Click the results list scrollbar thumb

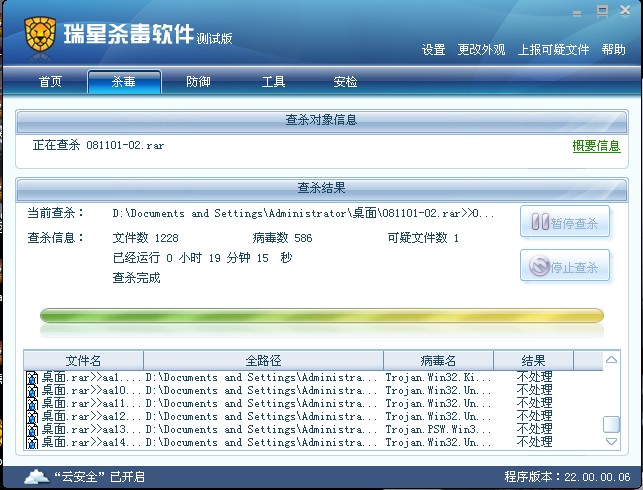[x=611, y=424]
